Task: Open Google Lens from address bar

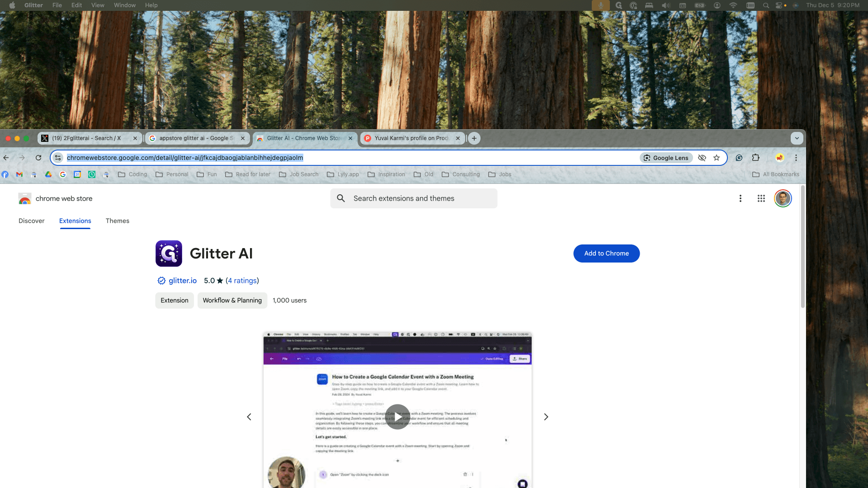Action: click(666, 158)
